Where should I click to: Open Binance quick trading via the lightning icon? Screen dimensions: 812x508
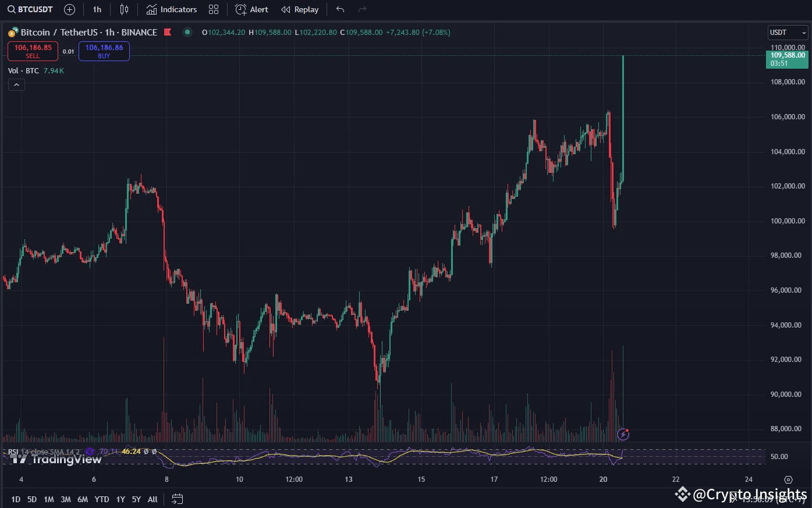(623, 434)
